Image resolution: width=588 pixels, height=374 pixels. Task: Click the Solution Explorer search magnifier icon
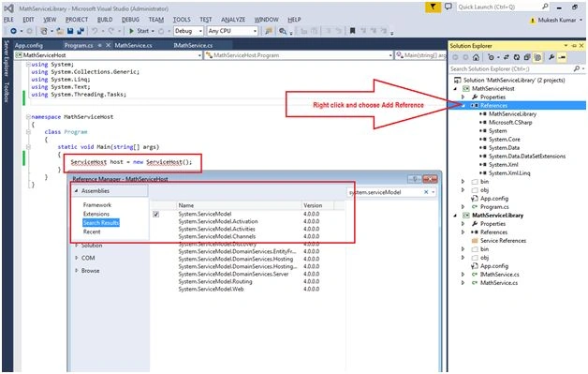click(577, 68)
